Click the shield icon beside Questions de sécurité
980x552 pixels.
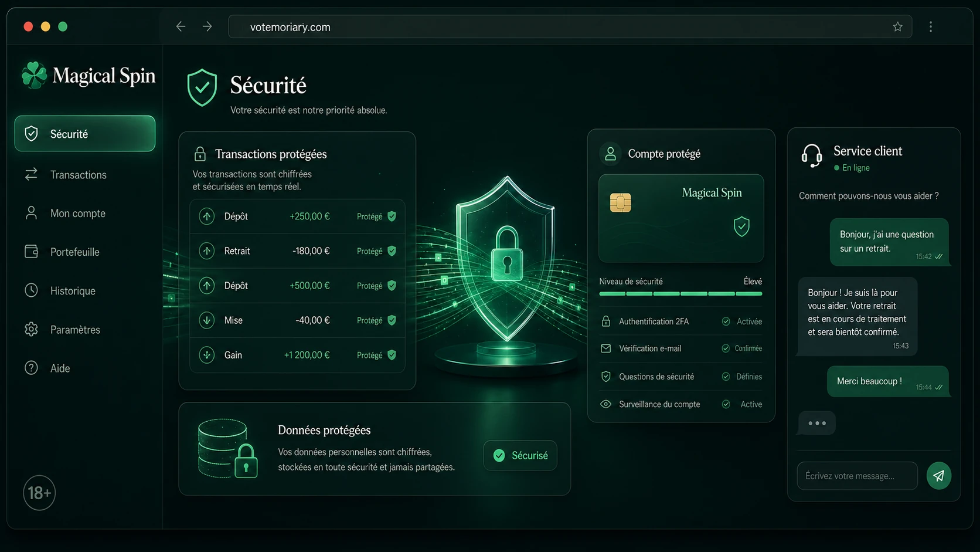click(x=606, y=377)
